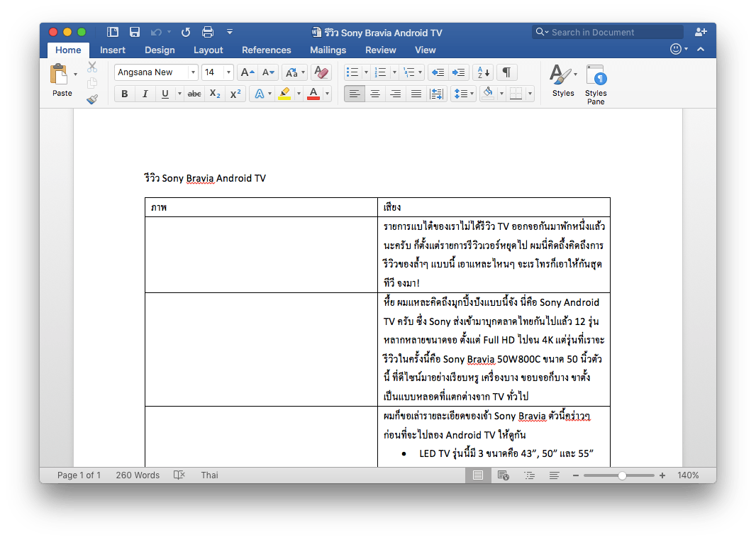This screenshot has height=540, width=756.
Task: Increase indent of the paragraph
Action: pyautogui.click(x=459, y=72)
